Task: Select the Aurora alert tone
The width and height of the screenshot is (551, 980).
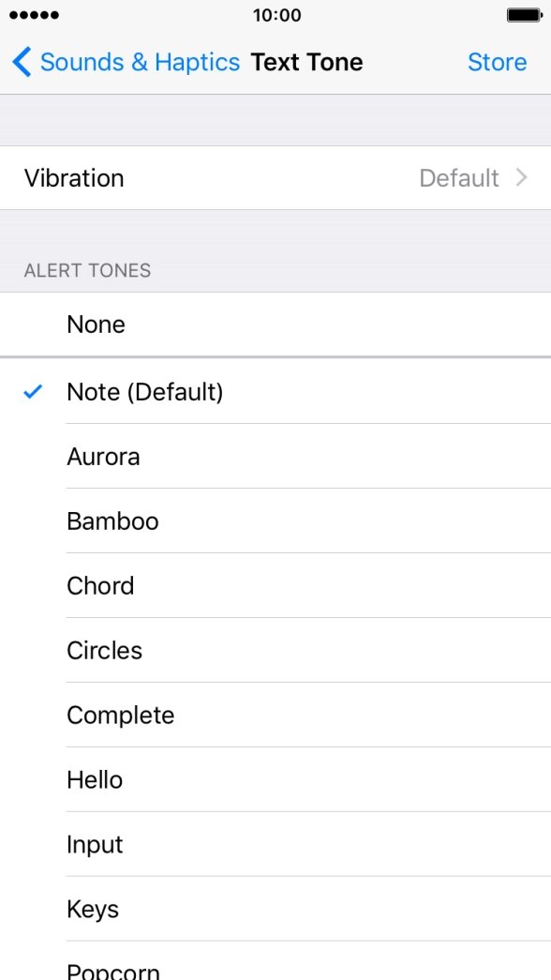Action: [103, 457]
